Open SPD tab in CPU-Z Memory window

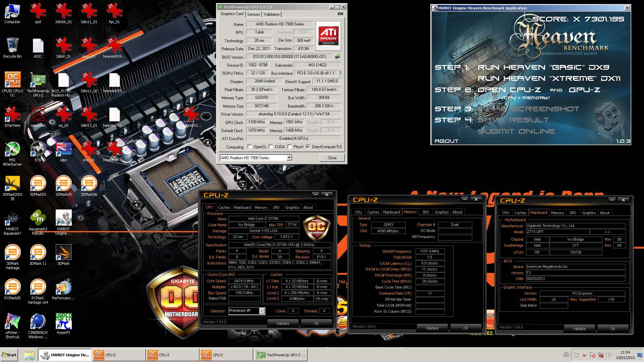(425, 212)
